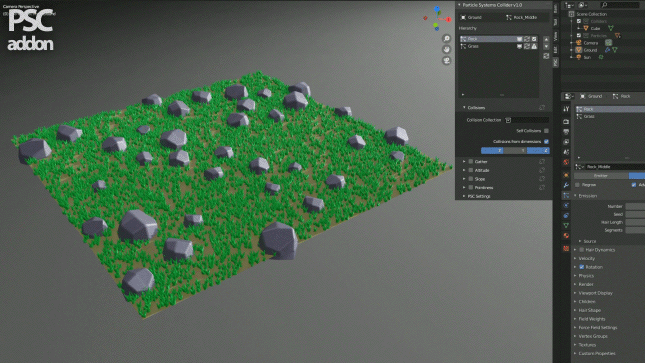This screenshot has width=645, height=363.
Task: Expand the PSC Settings panel
Action: click(x=464, y=196)
